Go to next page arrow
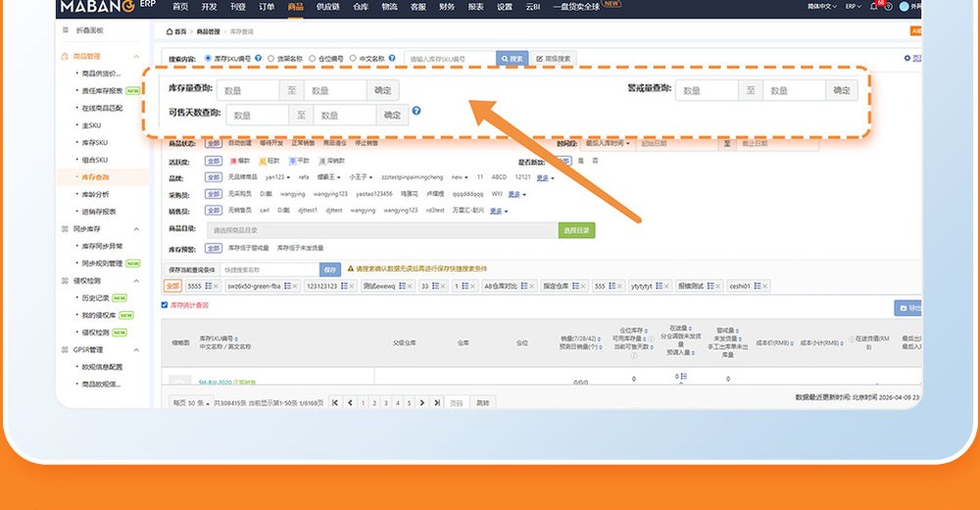Viewport: 980px width, 510px height. (x=421, y=402)
